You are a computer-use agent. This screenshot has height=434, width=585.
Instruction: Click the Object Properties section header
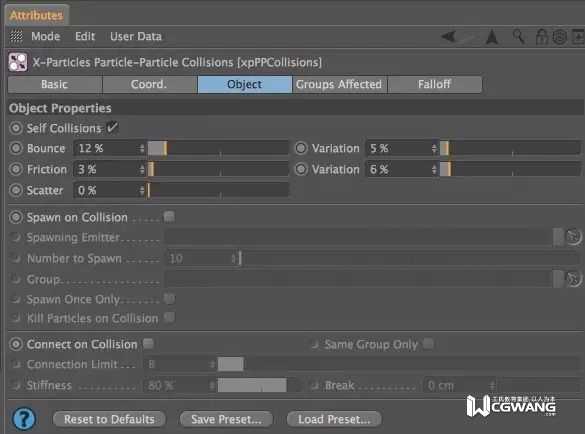[x=296, y=108]
